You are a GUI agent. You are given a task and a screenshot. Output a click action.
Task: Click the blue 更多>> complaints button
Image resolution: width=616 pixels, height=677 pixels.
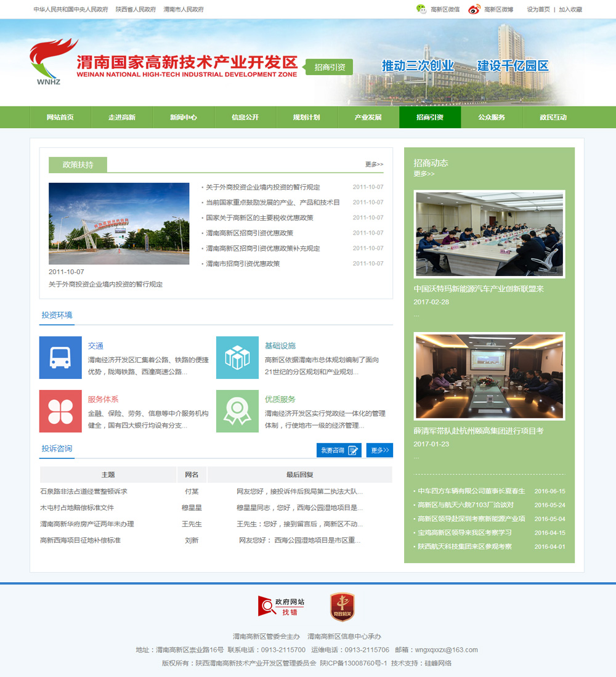pyautogui.click(x=379, y=450)
